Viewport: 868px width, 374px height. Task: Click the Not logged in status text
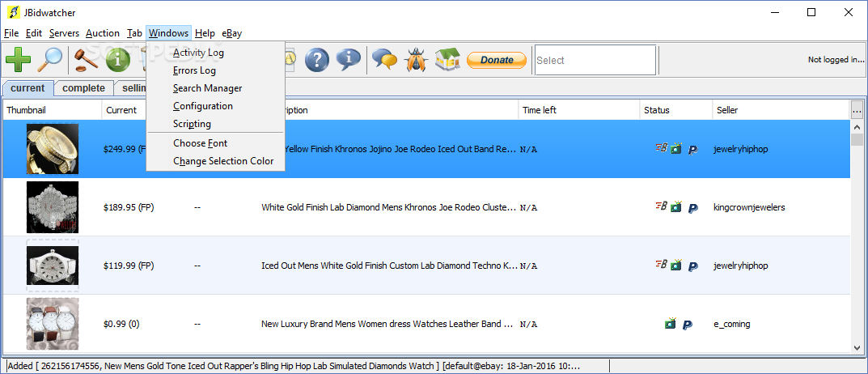(x=836, y=59)
